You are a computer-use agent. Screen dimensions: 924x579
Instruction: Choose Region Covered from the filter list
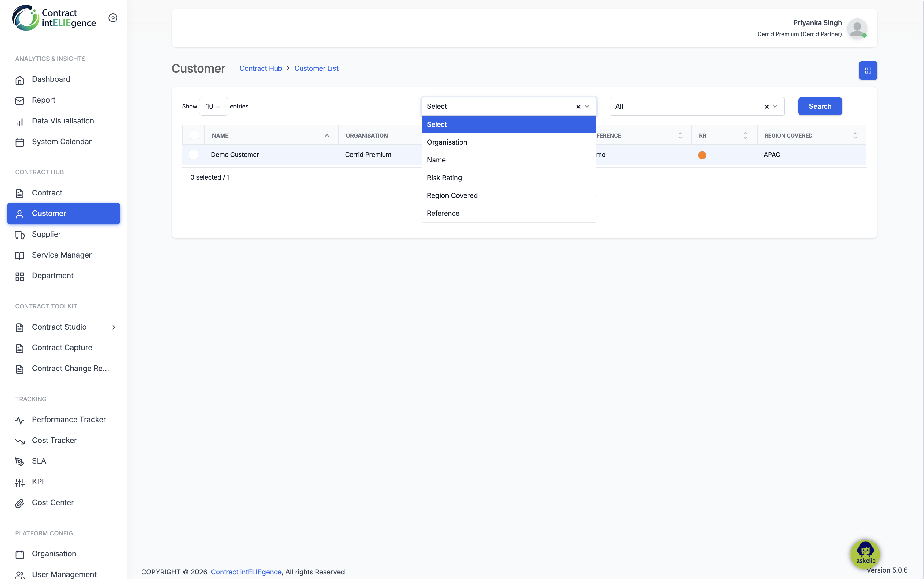point(509,195)
